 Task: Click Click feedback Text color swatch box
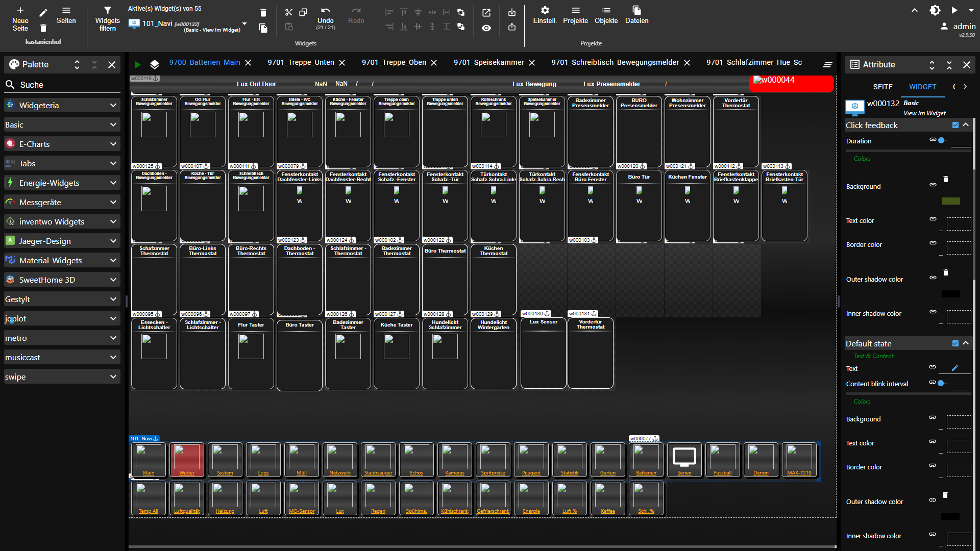pos(959,224)
